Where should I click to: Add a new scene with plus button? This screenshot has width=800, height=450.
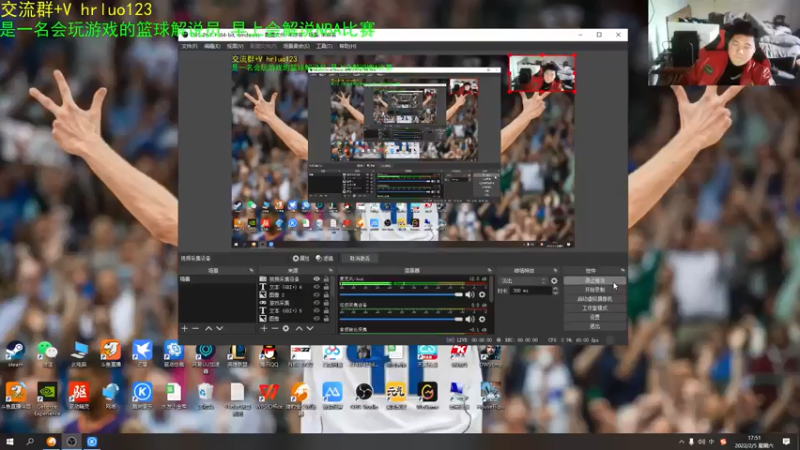tap(185, 329)
